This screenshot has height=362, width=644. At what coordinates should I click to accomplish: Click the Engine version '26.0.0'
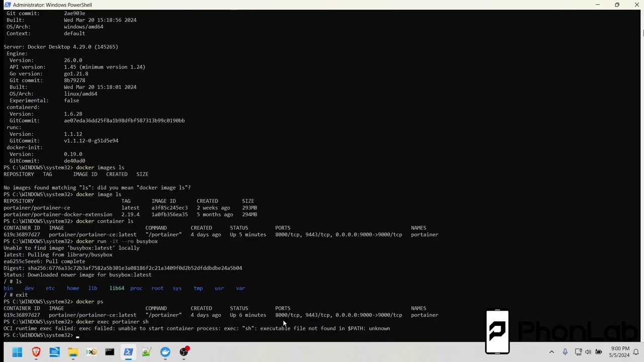coord(73,60)
